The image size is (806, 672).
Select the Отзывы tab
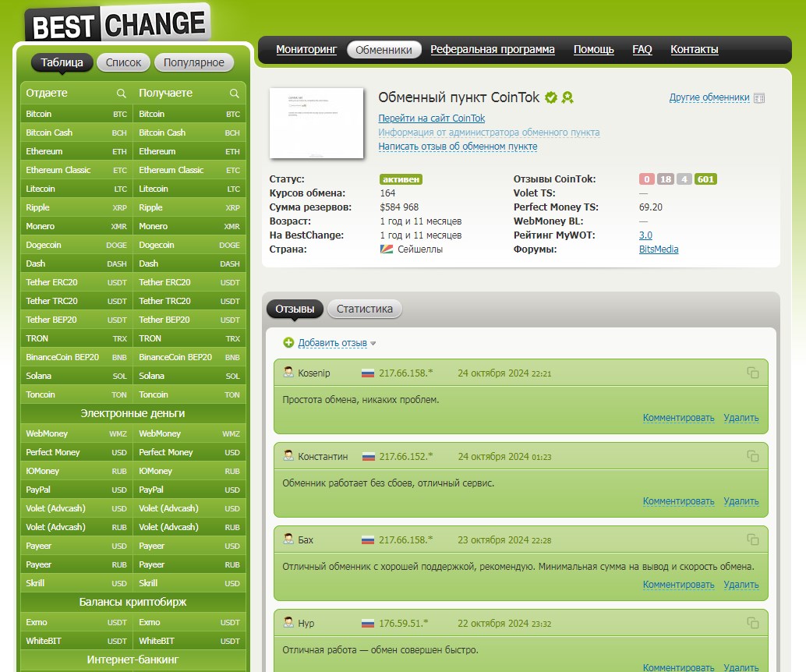pos(295,309)
